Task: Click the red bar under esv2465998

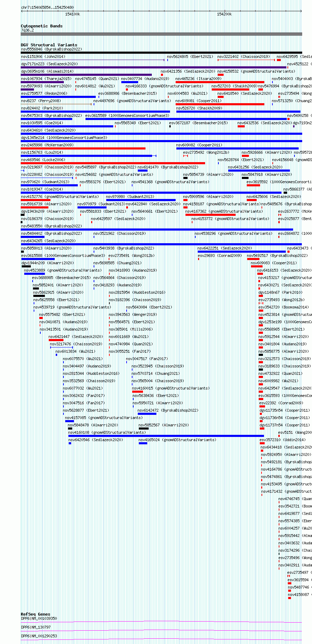Action: click(x=83, y=148)
